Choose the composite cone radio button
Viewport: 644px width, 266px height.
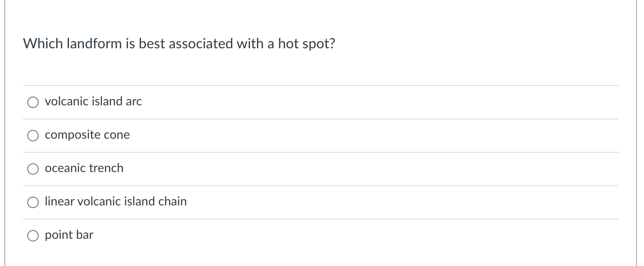33,136
